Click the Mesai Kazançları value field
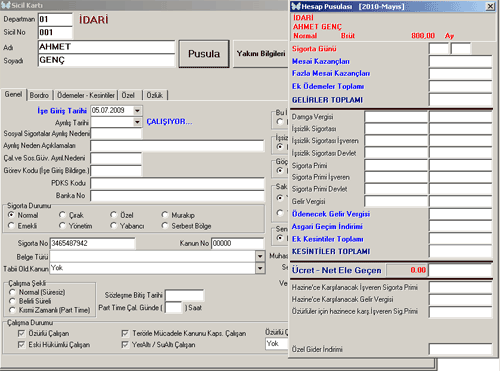This screenshot has width=500, height=371. (461, 61)
